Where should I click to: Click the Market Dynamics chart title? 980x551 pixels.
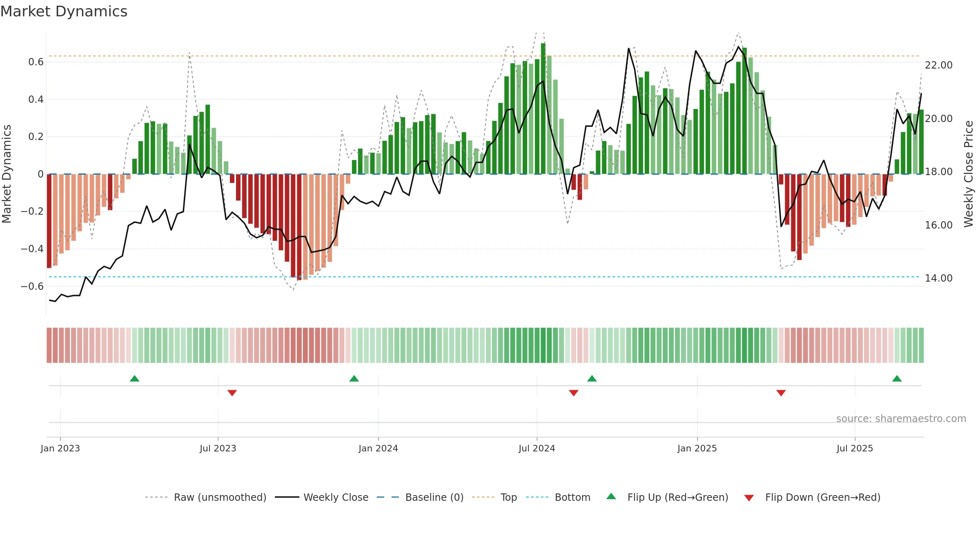tap(64, 11)
